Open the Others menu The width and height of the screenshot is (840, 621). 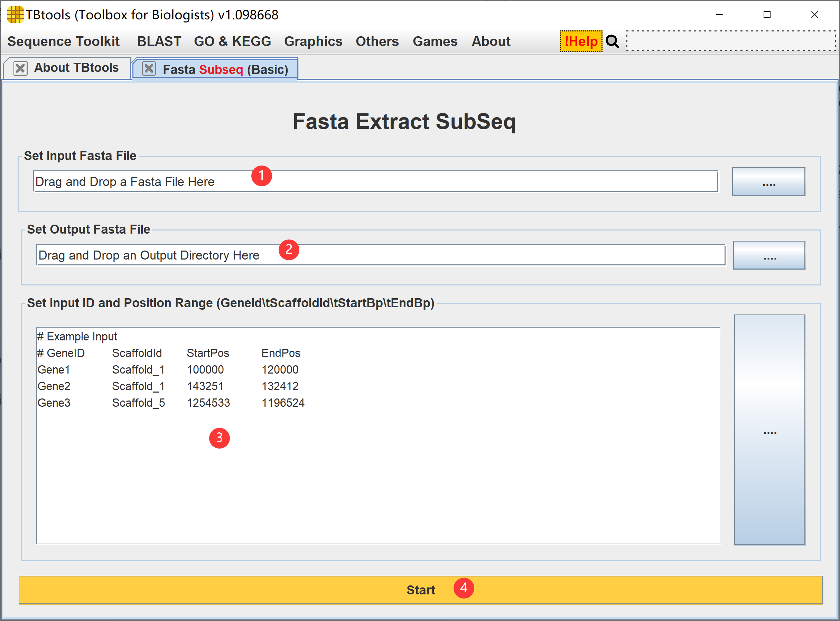[x=377, y=41]
